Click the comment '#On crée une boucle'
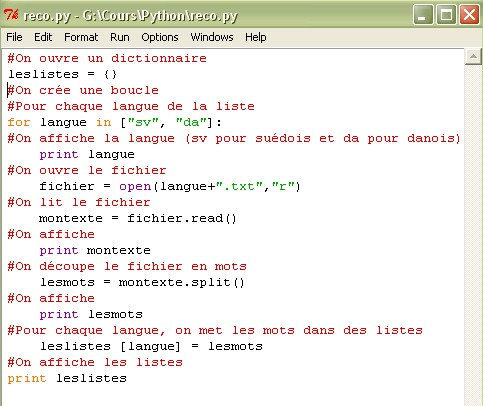The width and height of the screenshot is (483, 406). pyautogui.click(x=83, y=90)
